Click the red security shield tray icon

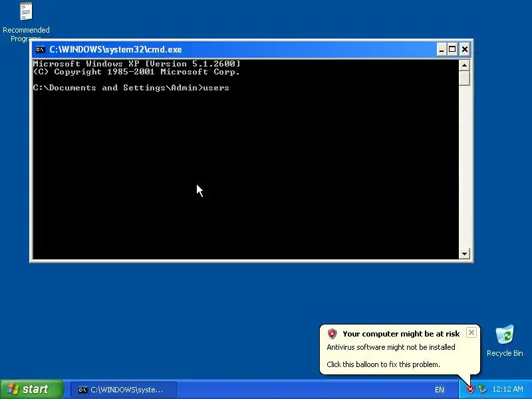(470, 390)
